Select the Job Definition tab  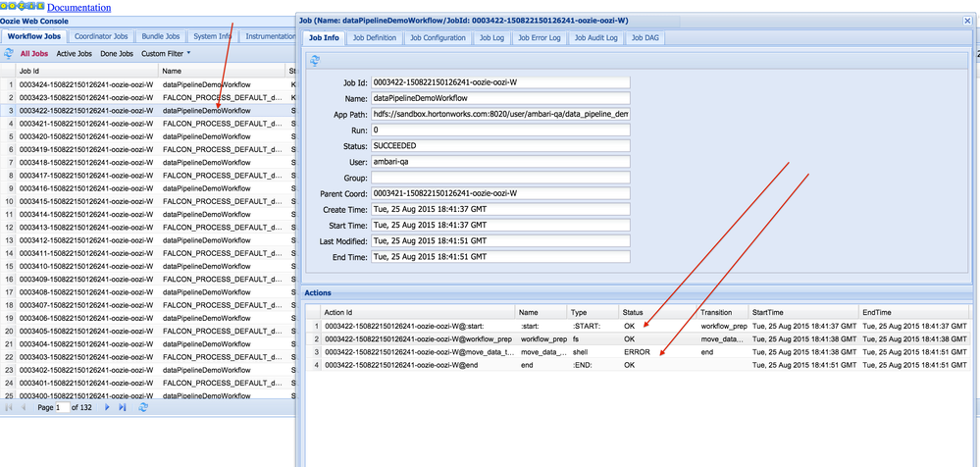pyautogui.click(x=375, y=38)
